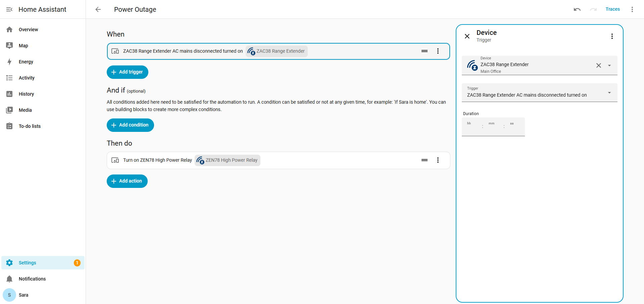Open the Trigger type dropdown

coord(540,93)
